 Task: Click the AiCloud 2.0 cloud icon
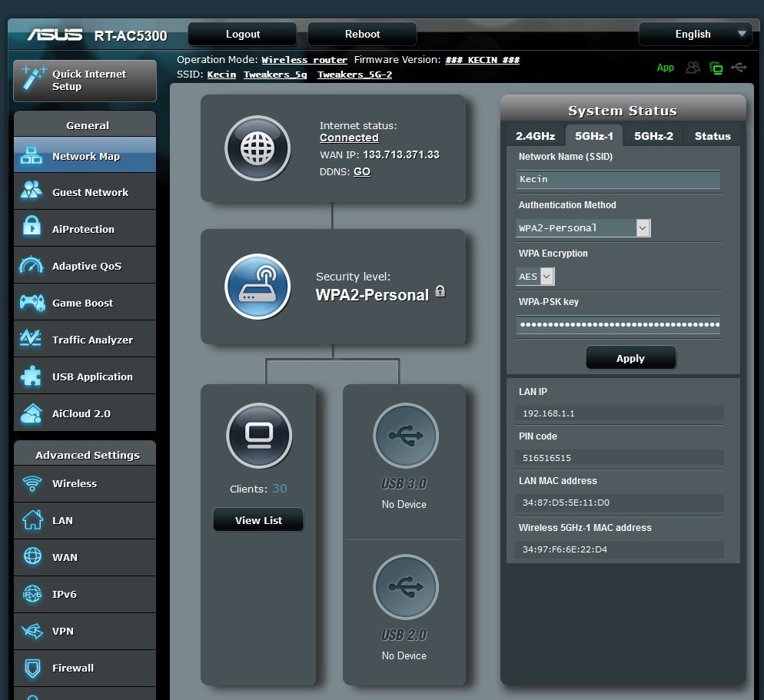pos(32,413)
